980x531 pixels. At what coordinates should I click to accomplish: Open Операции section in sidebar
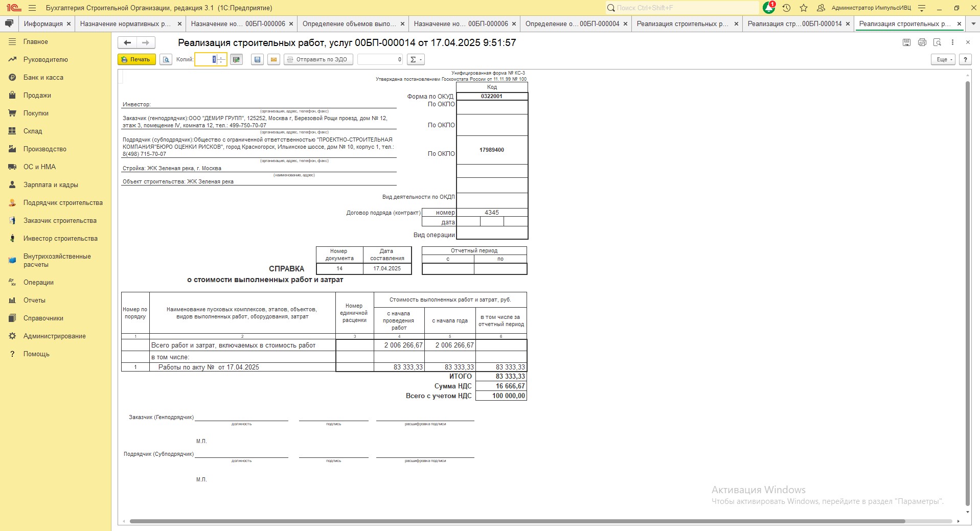point(55,283)
